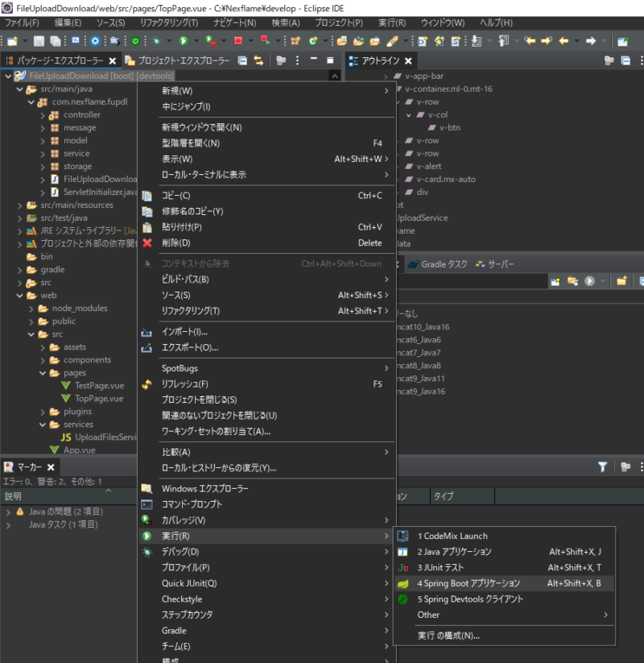Open dropdown arrow beside the green Run button

point(196,40)
